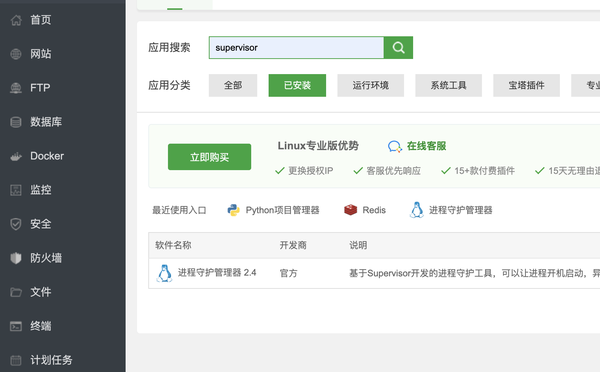Select 数据库 in the sidebar
600x372 pixels.
pos(46,122)
